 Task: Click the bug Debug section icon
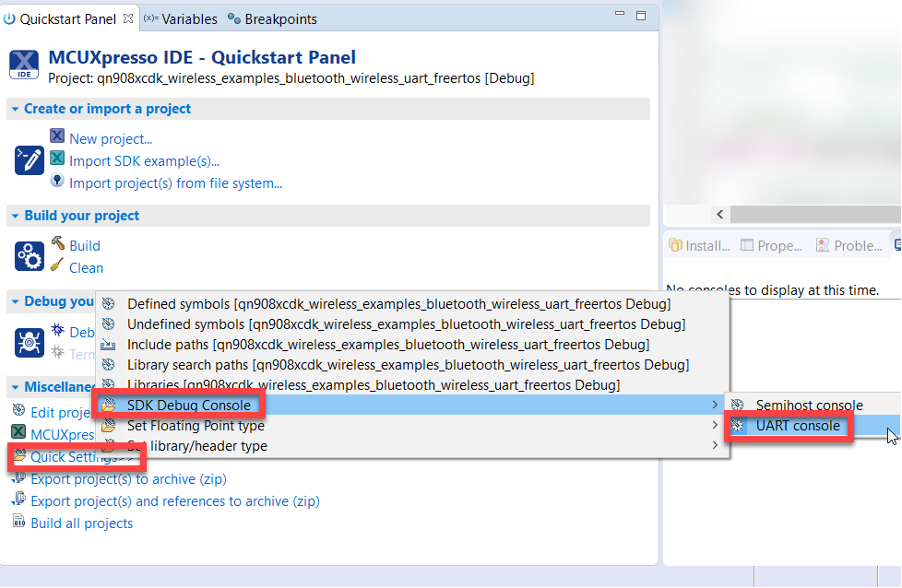[30, 343]
